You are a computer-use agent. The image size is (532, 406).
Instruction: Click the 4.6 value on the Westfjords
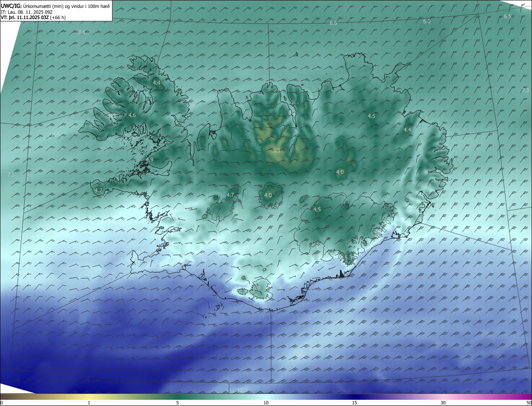(x=132, y=115)
